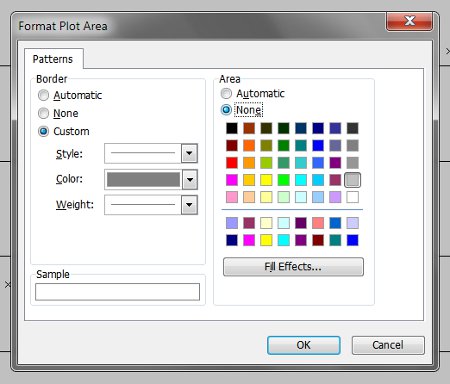Pick the ivory cream swatch
450x384 pixels.
pyautogui.click(x=266, y=223)
